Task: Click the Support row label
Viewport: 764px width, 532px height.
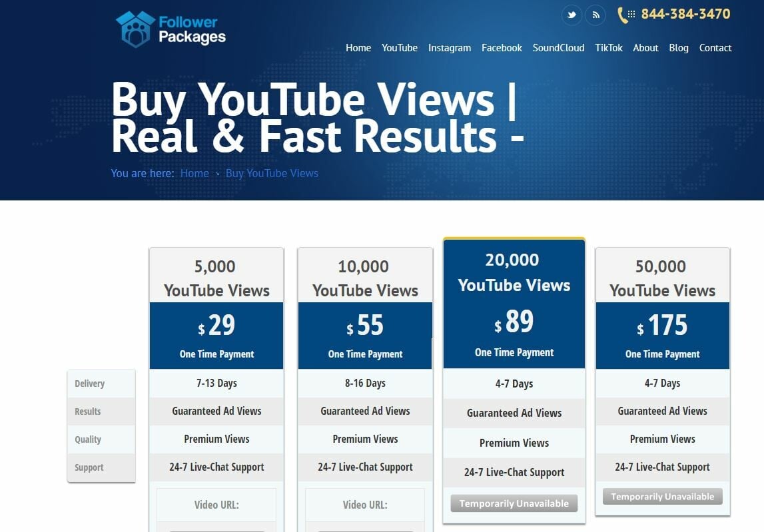Action: tap(101, 467)
